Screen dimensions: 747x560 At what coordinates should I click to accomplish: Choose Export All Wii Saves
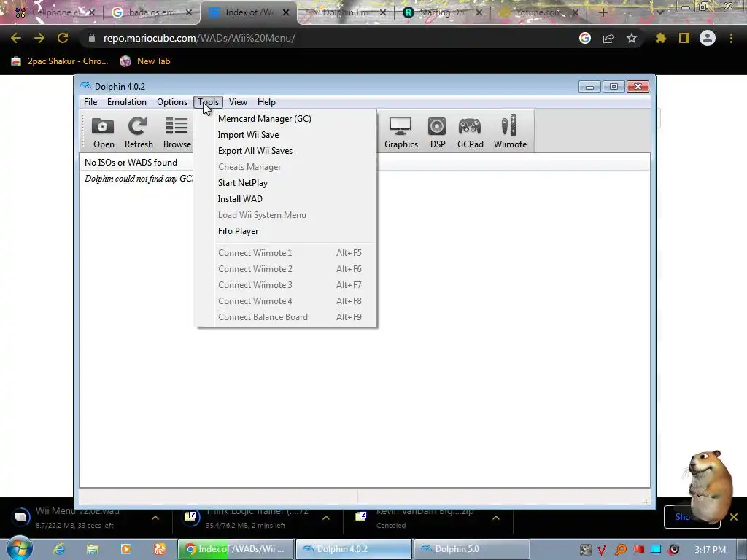[285, 151]
